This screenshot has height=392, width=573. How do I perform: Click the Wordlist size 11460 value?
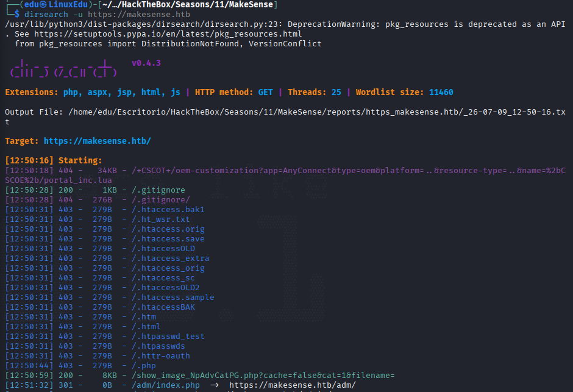click(441, 93)
